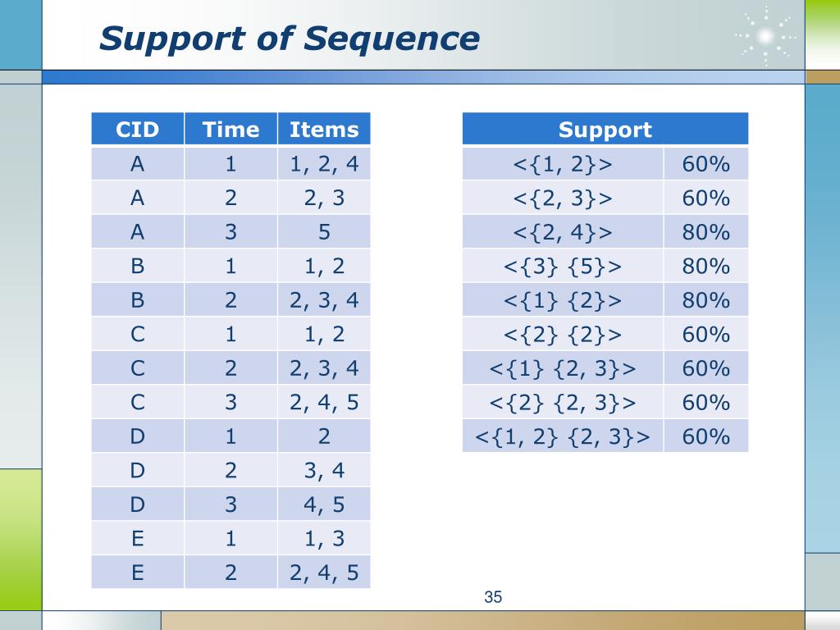Click the <{1, 2}> sequence cell
The height and width of the screenshot is (630, 840).
(x=563, y=163)
